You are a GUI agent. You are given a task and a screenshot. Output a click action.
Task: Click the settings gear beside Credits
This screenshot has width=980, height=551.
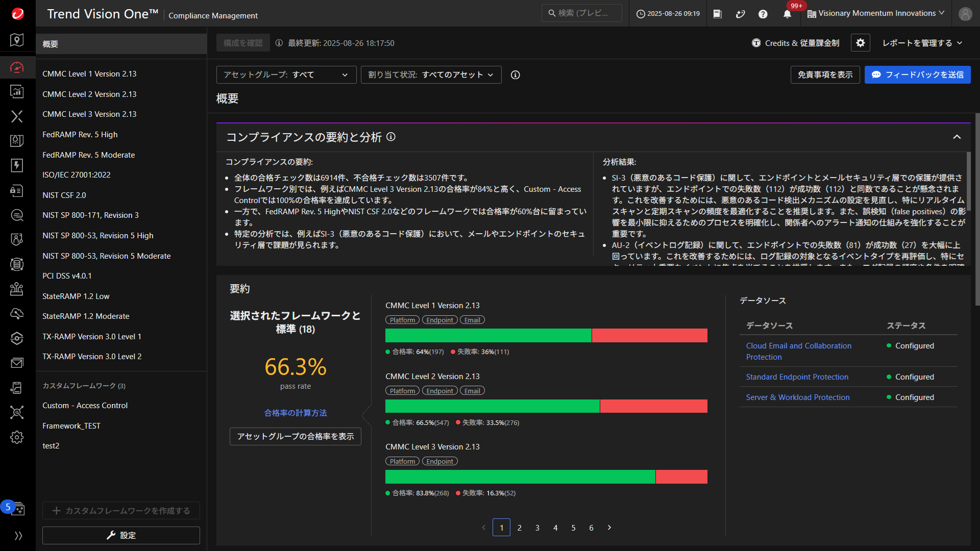tap(860, 43)
